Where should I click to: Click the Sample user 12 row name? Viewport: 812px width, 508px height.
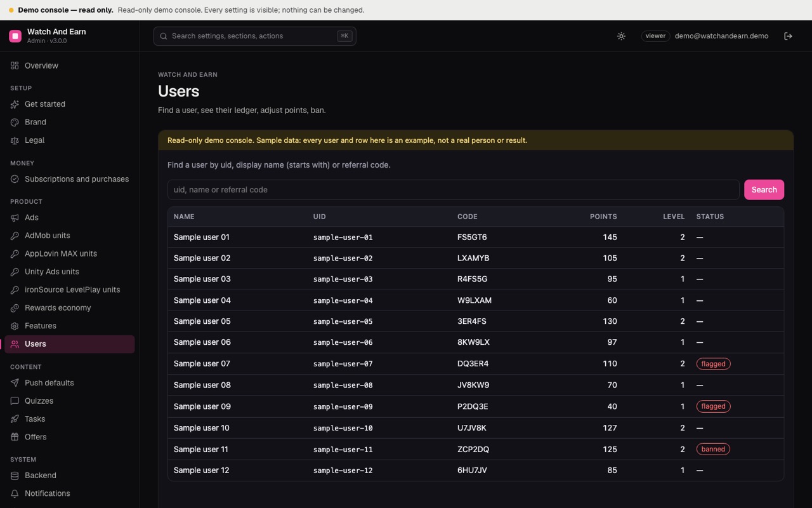(x=202, y=471)
